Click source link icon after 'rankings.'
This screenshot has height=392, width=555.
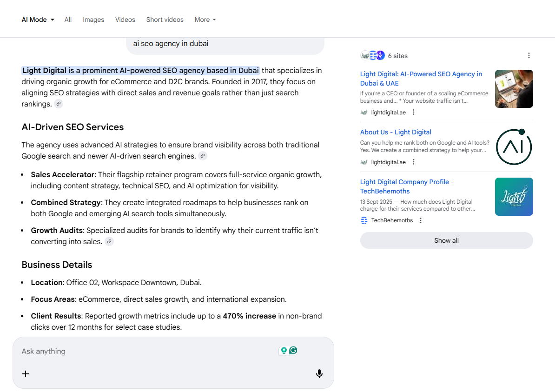tap(59, 104)
